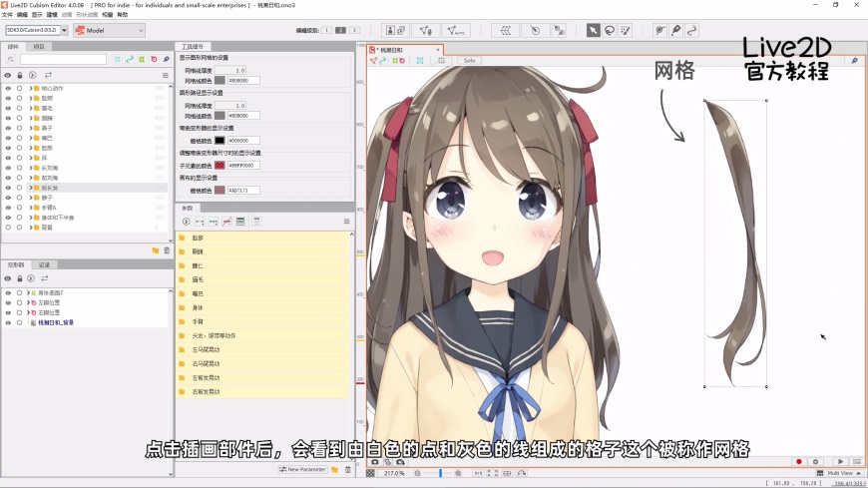The height and width of the screenshot is (488, 868).
Task: Create new folder in parts panel
Action: pos(156,250)
